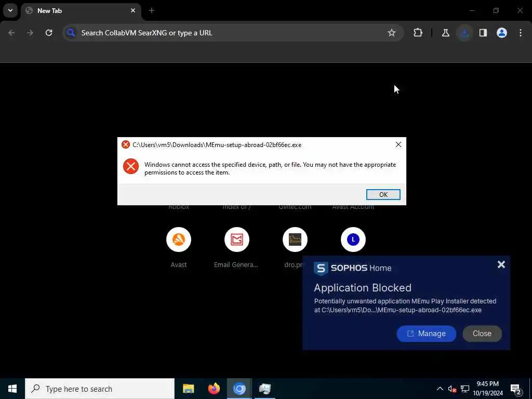The width and height of the screenshot is (532, 399).
Task: Open the Windows Start menu
Action: [12, 389]
